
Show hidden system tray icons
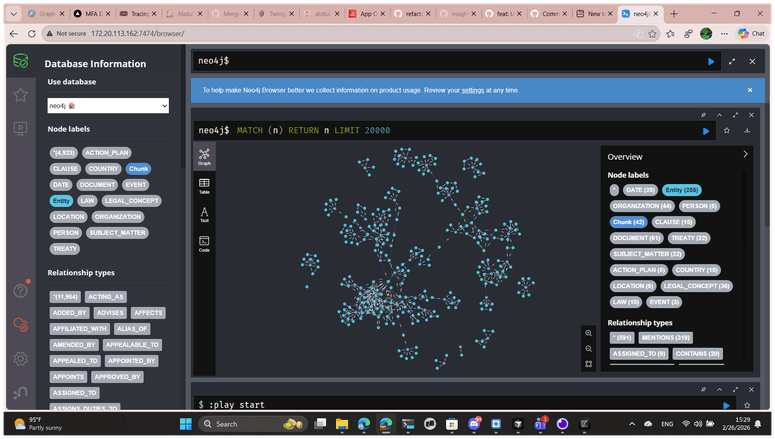[632, 424]
